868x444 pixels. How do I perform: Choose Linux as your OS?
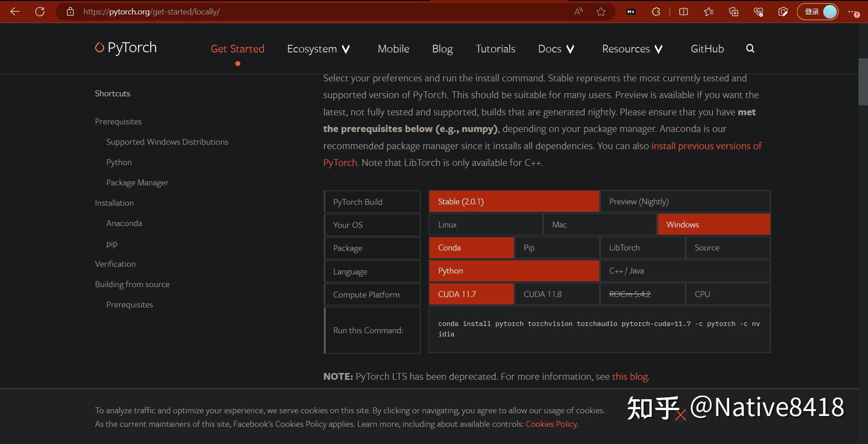click(x=486, y=225)
